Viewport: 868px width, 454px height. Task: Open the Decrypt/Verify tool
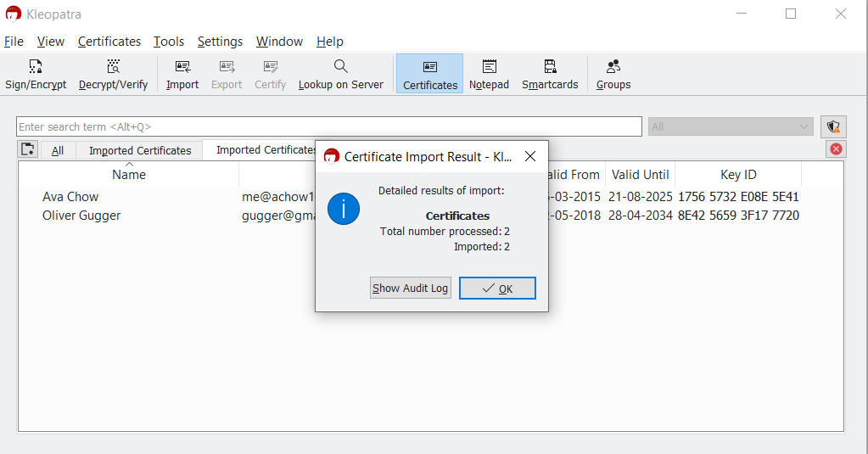click(113, 74)
